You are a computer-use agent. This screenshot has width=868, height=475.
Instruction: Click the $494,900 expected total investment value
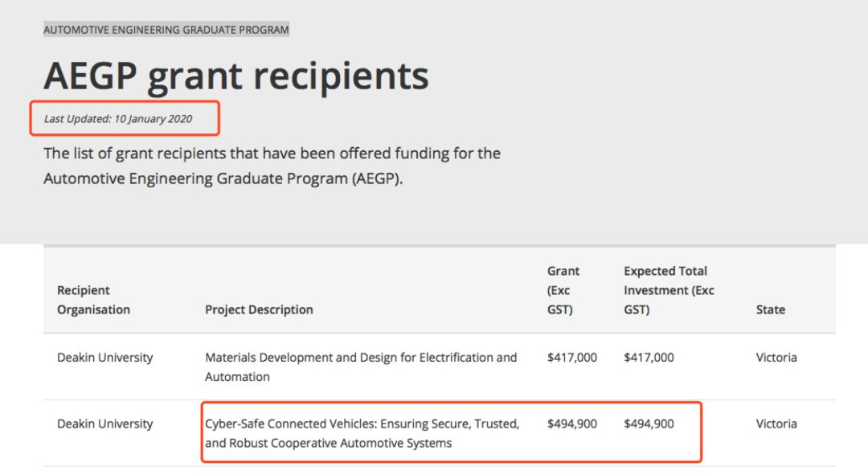[x=649, y=424]
